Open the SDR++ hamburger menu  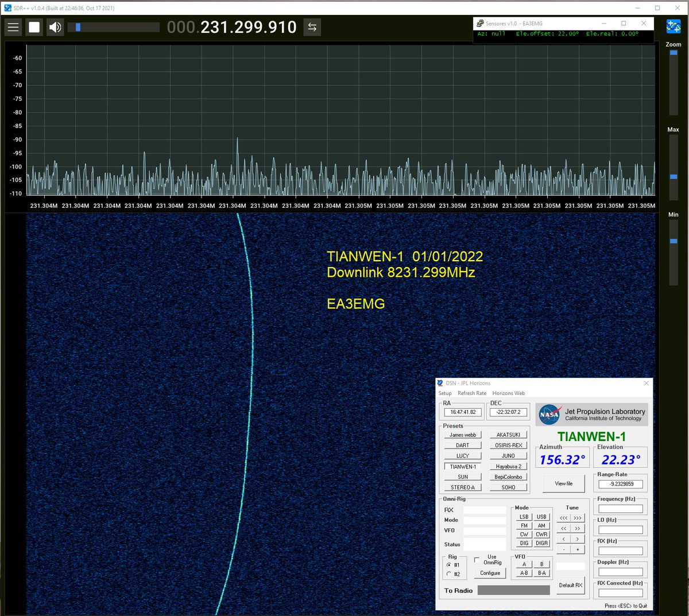13,26
